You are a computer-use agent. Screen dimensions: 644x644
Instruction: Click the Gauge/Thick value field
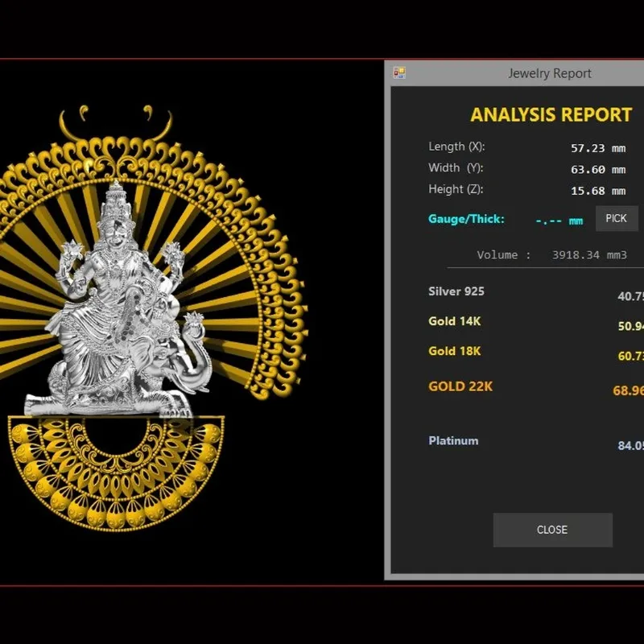tap(559, 221)
